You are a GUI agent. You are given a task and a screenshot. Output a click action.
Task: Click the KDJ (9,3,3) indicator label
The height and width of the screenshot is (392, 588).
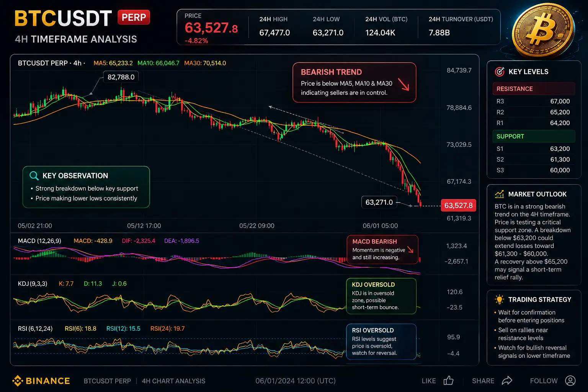pos(33,284)
